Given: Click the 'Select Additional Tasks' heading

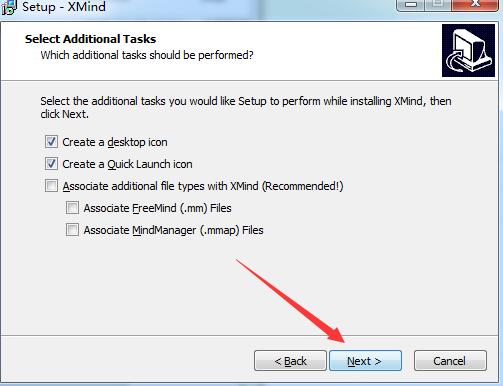Looking at the screenshot, I should pos(90,39).
